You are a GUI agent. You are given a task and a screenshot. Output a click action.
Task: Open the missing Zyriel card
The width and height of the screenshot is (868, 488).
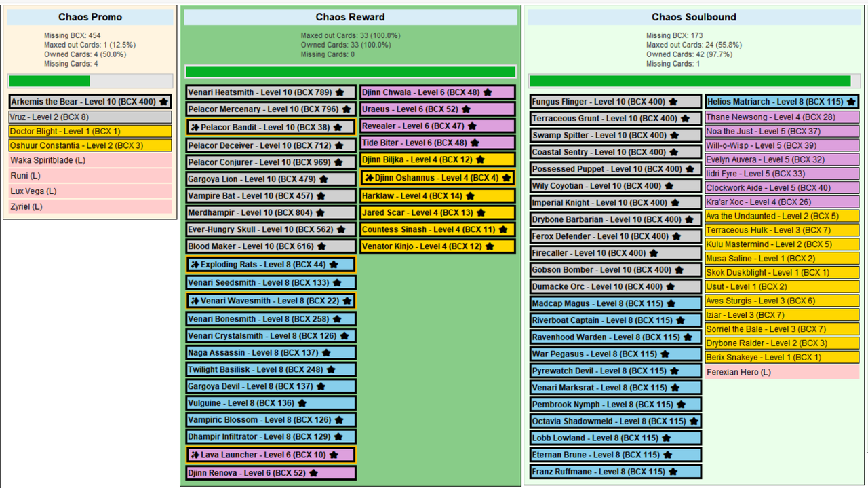pos(90,206)
